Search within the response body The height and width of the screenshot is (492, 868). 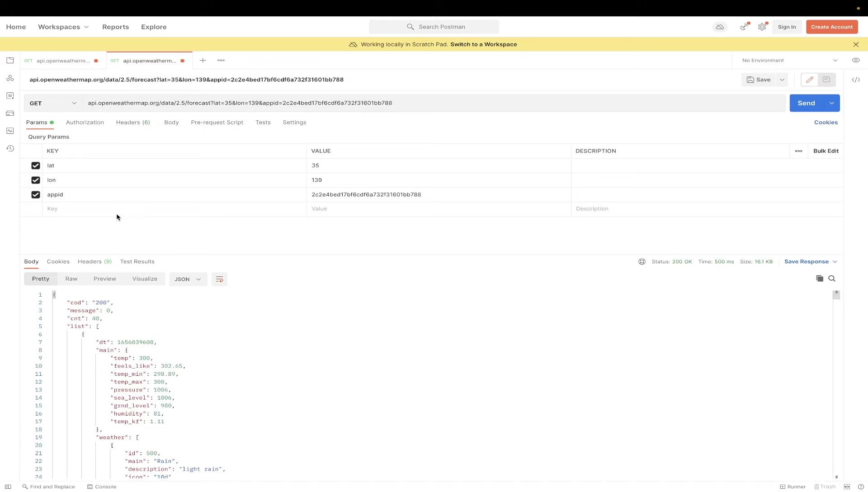click(832, 279)
